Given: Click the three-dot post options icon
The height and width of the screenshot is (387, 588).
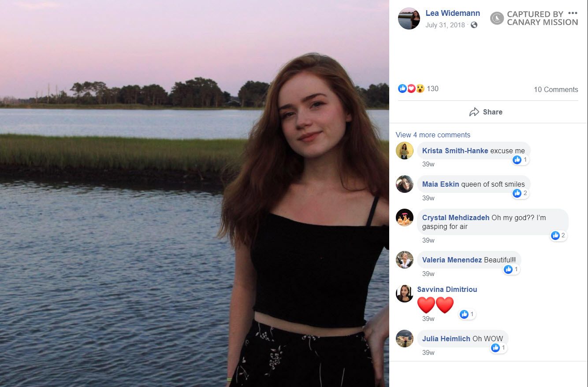Looking at the screenshot, I should [573, 13].
